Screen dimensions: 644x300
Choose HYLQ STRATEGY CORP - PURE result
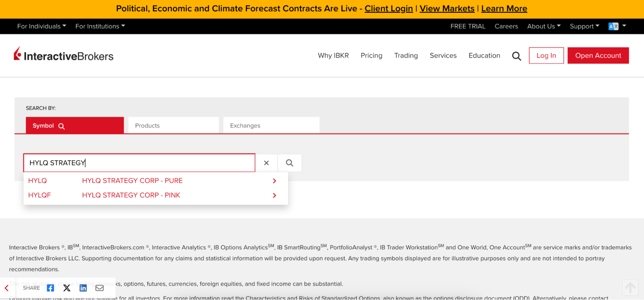coord(132,181)
